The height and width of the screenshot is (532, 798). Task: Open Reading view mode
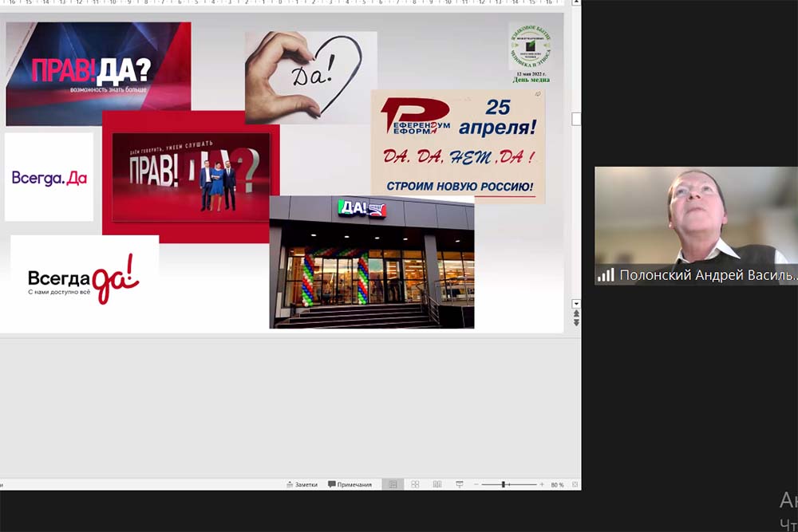click(437, 484)
